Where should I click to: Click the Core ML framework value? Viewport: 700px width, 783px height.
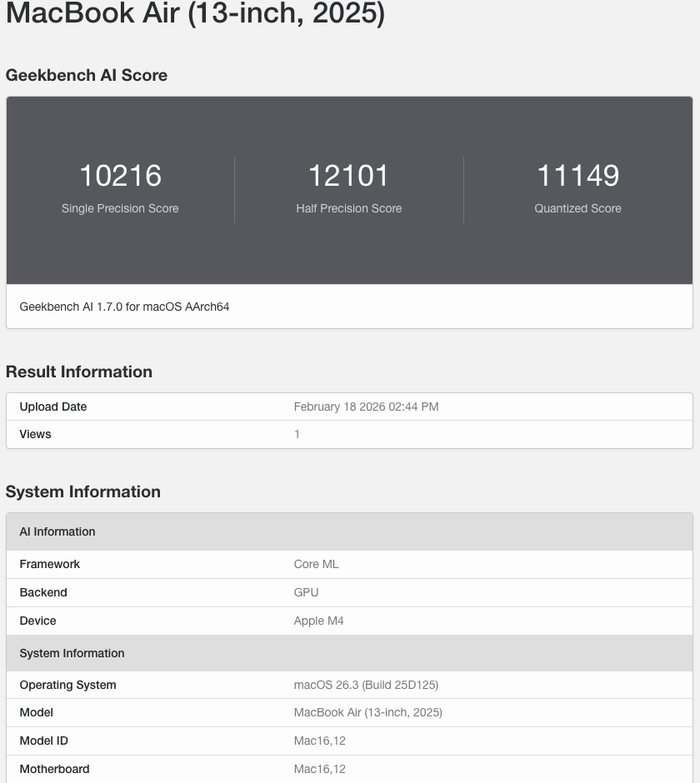coord(316,564)
